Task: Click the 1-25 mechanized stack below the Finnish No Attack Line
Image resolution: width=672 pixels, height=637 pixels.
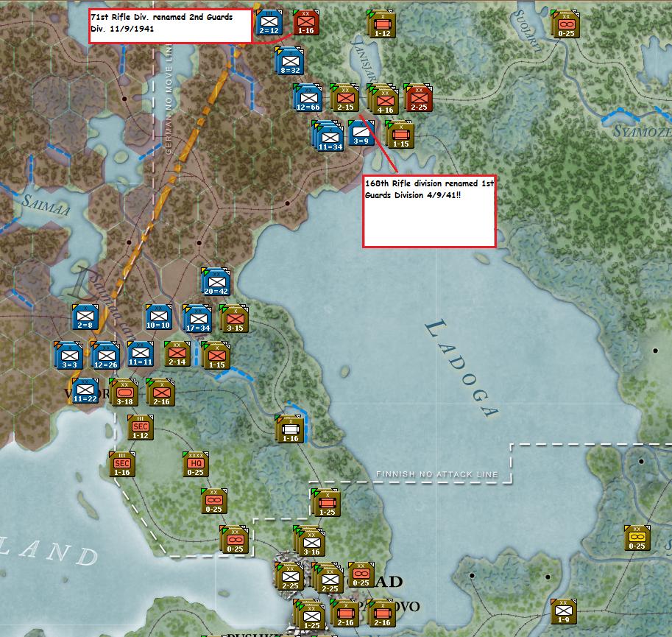Action: pyautogui.click(x=326, y=503)
